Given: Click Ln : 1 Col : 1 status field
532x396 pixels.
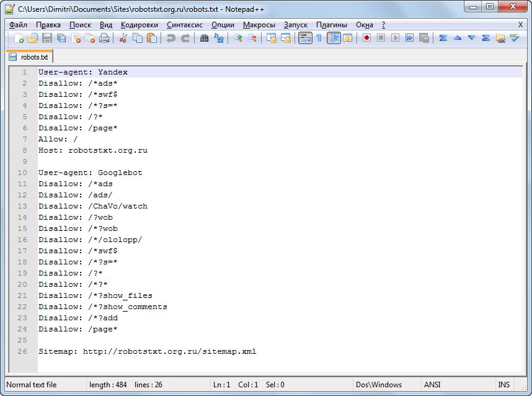Looking at the screenshot, I should click(236, 385).
